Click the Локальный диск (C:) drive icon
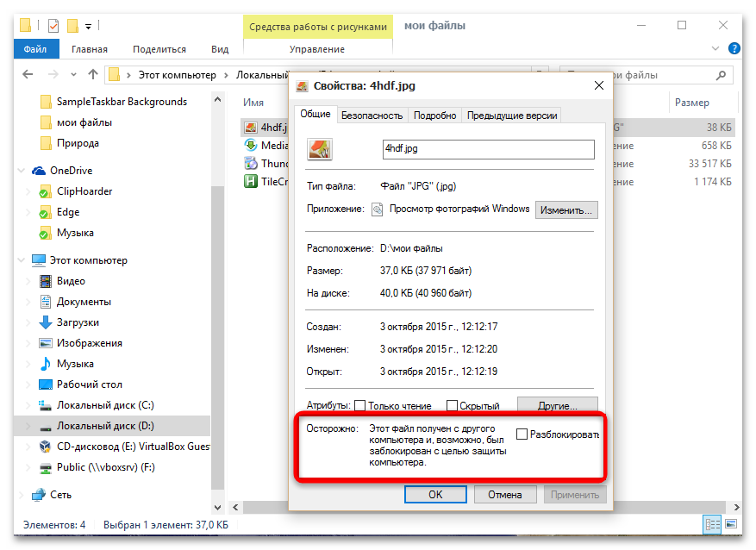 (x=46, y=405)
